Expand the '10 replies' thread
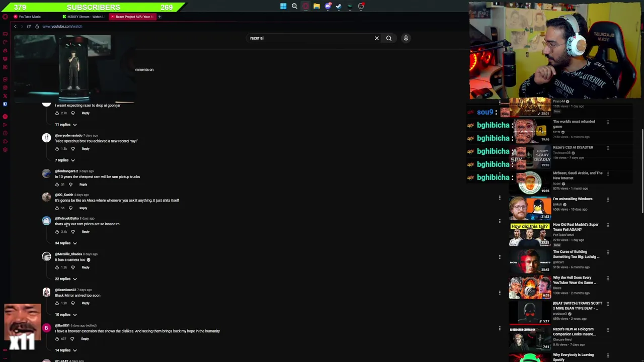Screen dimensions: 644x362 click(x=66, y=315)
